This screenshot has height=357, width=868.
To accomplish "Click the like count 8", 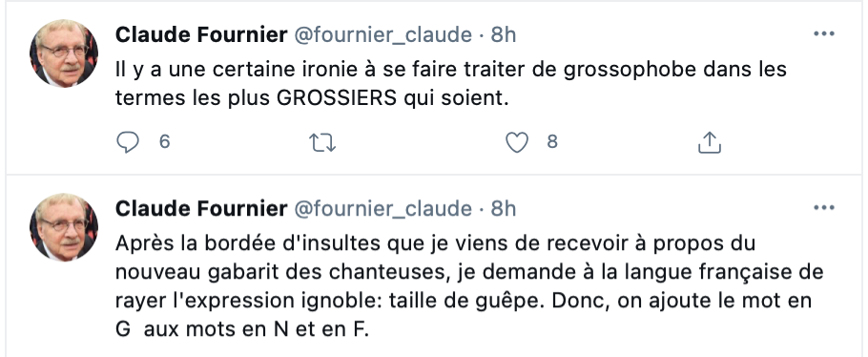I will (552, 142).
